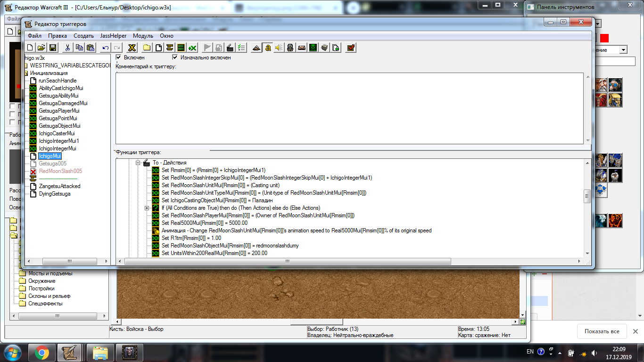Expand the 'If (All Conditions are True)' action
This screenshot has width=644, height=362.
(147, 208)
